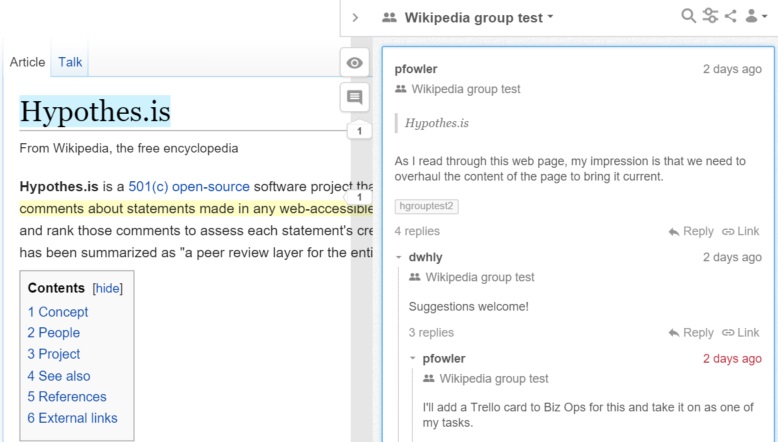Viewport: 778px width, 442px height.
Task: Click the 4 replies count
Action: pyautogui.click(x=417, y=231)
